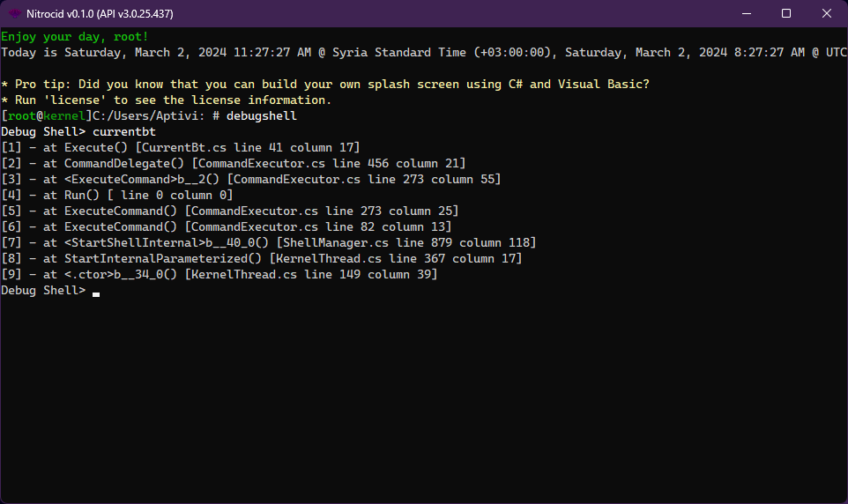Screen dimensions: 848x504
Task: Click the 'root' username in shell prompt
Action: click(22, 116)
